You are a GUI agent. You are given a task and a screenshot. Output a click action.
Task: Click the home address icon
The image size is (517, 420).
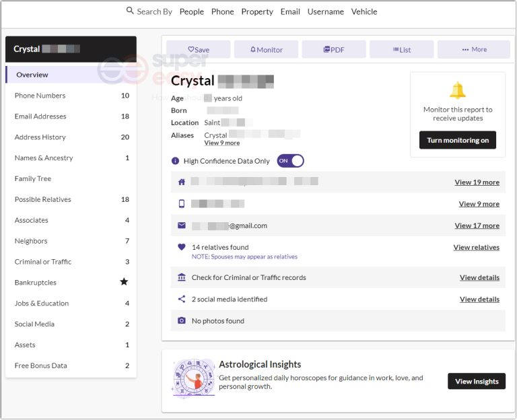coord(181,182)
